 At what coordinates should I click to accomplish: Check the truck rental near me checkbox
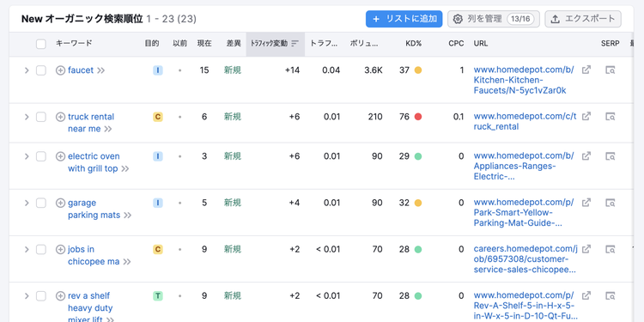coord(41,117)
